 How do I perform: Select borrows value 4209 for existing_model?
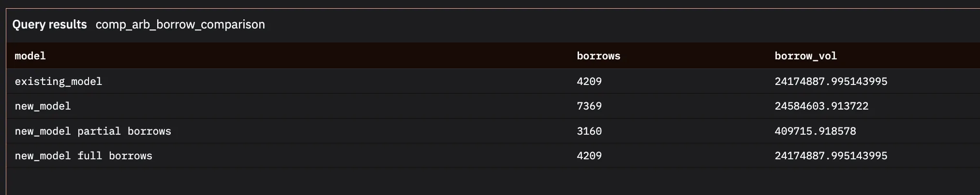point(589,82)
